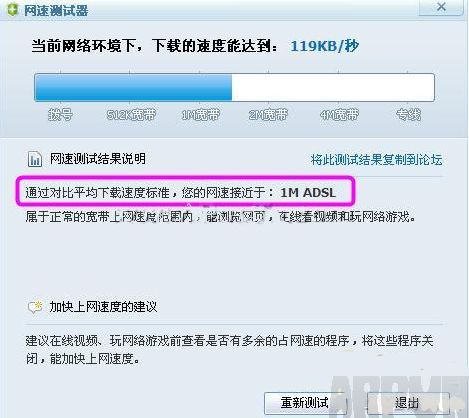Click the green shield app icon

pyautogui.click(x=12, y=10)
